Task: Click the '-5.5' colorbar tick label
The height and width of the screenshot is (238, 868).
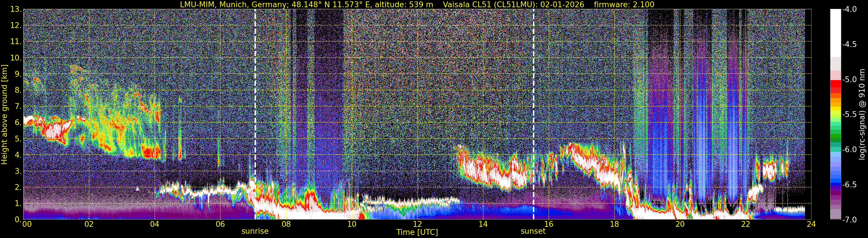Action: tap(849, 115)
